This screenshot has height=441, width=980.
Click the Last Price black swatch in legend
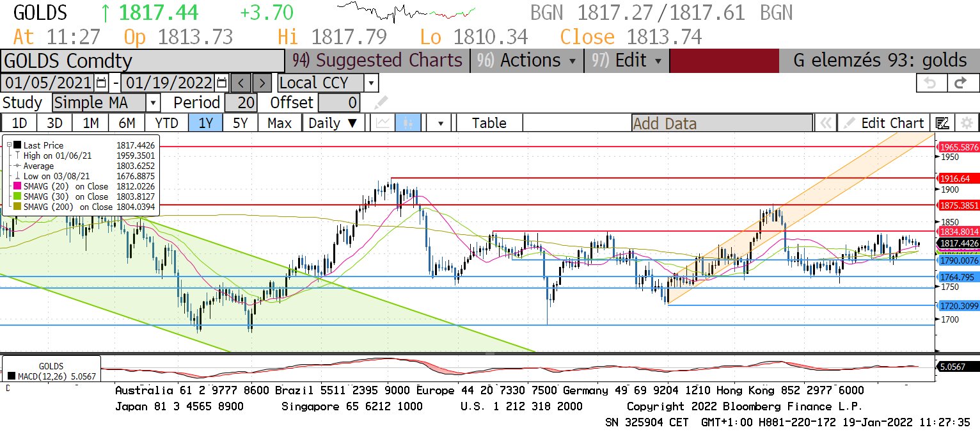(17, 145)
